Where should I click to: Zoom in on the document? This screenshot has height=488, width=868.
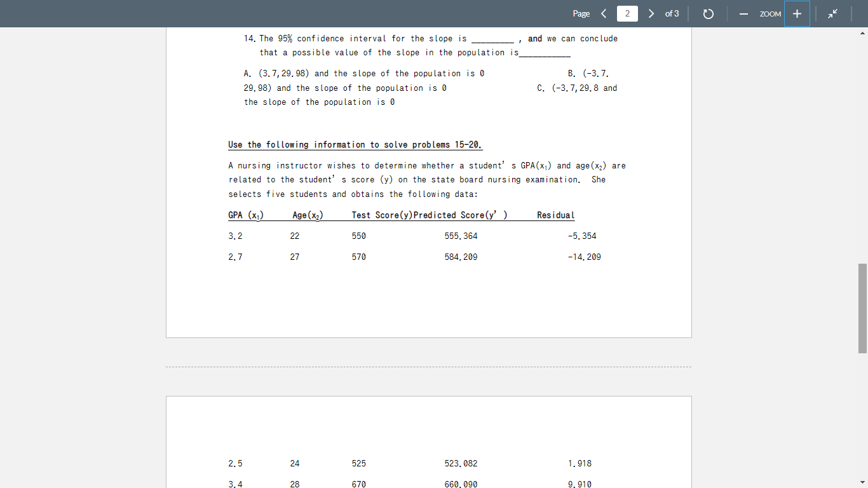797,13
